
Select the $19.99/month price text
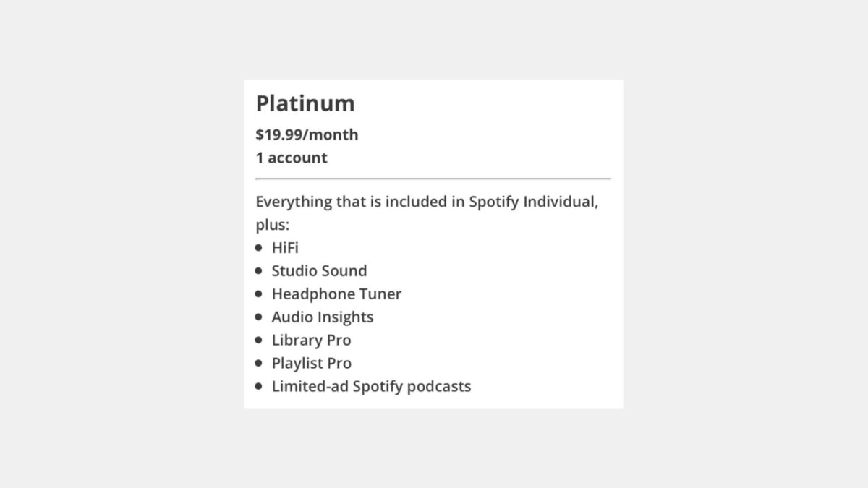click(x=307, y=134)
